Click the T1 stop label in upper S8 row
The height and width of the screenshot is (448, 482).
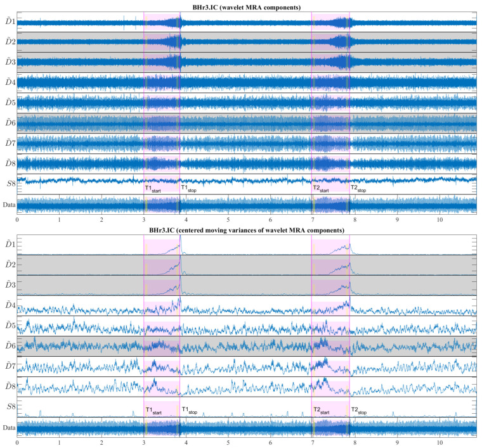pos(188,188)
